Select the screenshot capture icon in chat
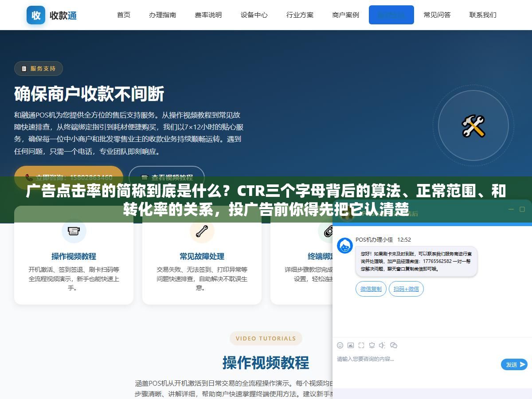532x399 pixels. click(361, 345)
